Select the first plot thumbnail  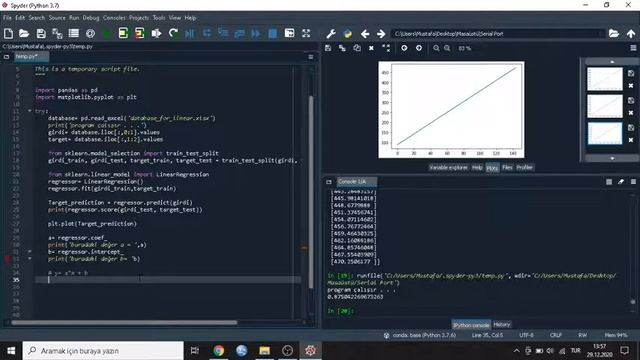click(x=604, y=79)
